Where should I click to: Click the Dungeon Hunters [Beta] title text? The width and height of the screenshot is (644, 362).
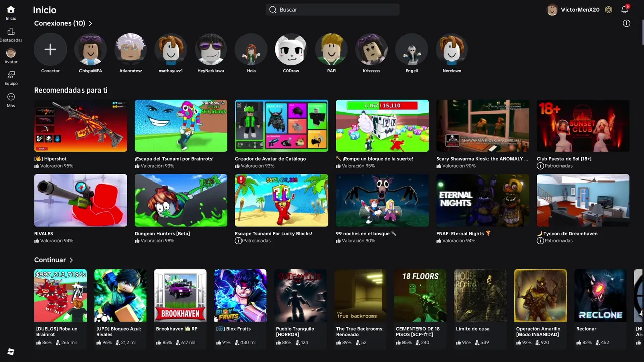[x=162, y=234]
